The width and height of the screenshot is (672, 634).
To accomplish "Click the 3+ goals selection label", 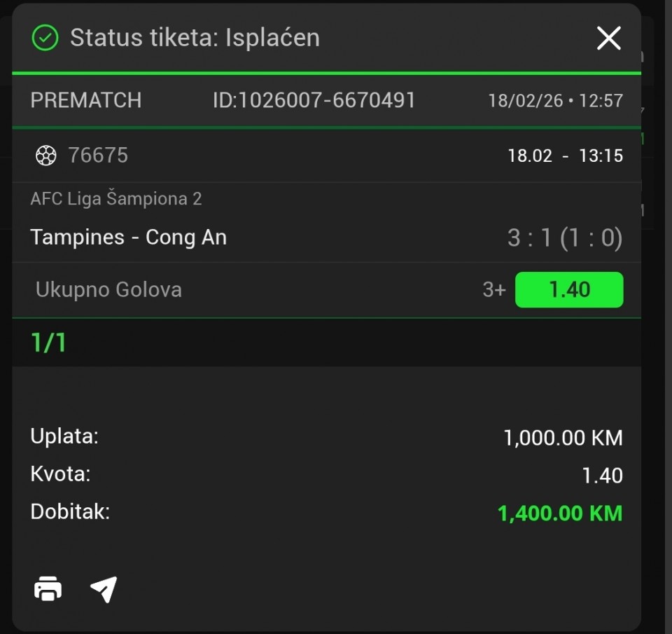I will click(493, 290).
